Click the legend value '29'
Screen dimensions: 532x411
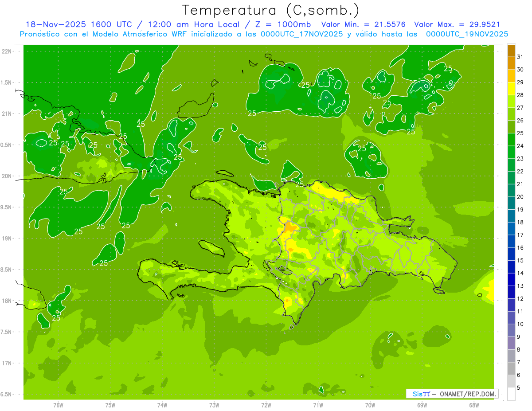point(520,82)
